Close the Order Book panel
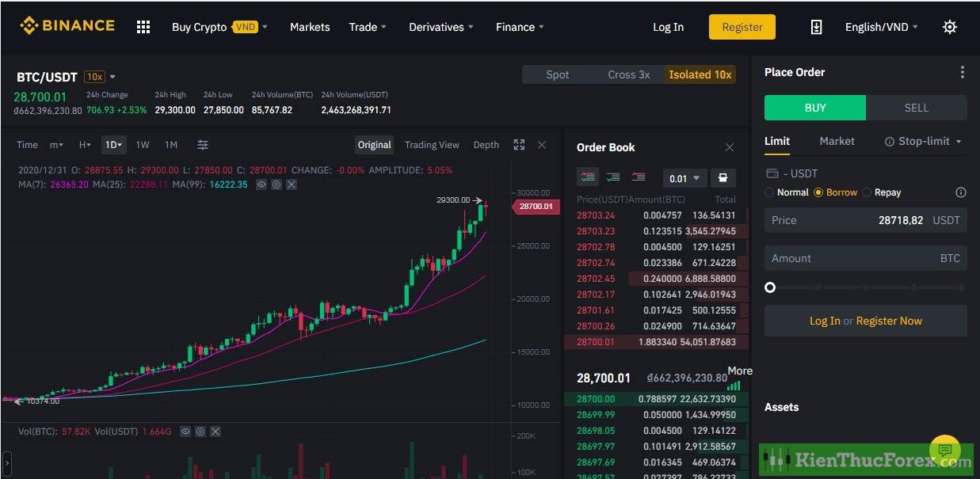The height and width of the screenshot is (479, 980). coord(730,147)
